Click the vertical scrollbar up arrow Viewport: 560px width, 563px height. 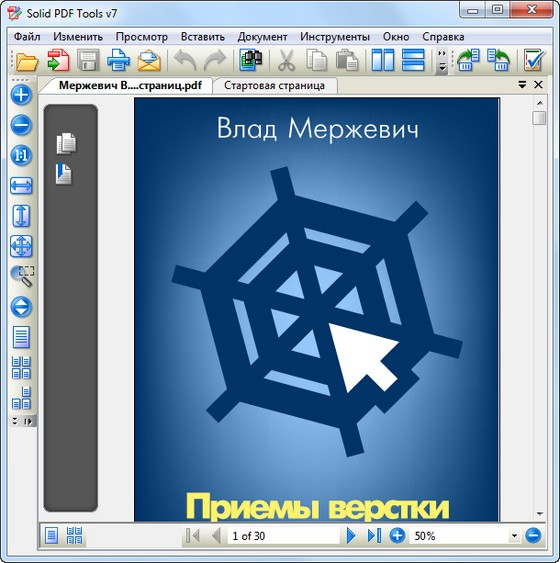[540, 103]
